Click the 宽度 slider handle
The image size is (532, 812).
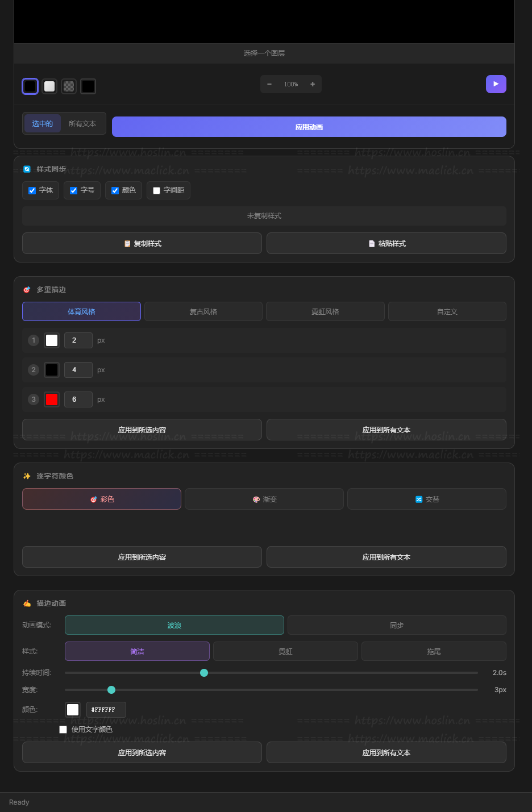click(x=111, y=690)
